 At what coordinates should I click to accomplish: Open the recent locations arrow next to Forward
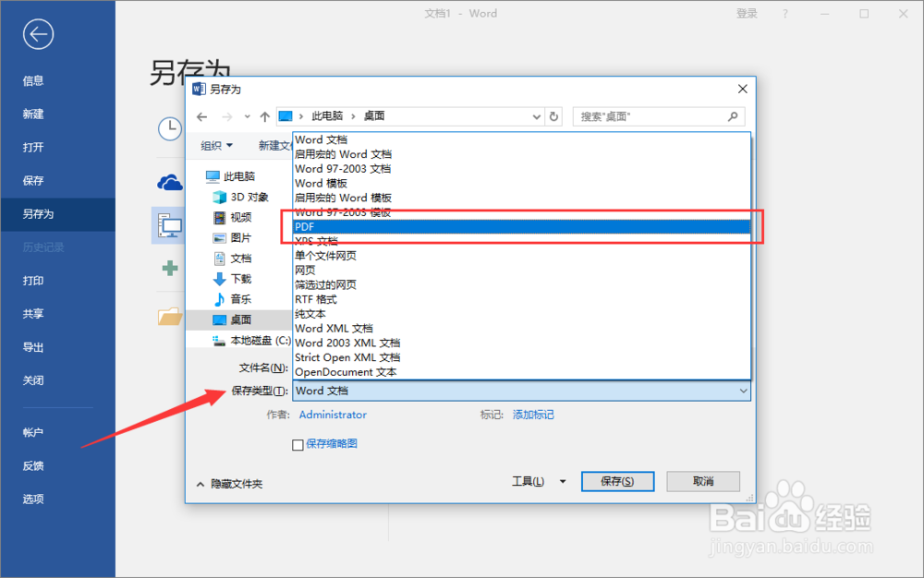(247, 116)
